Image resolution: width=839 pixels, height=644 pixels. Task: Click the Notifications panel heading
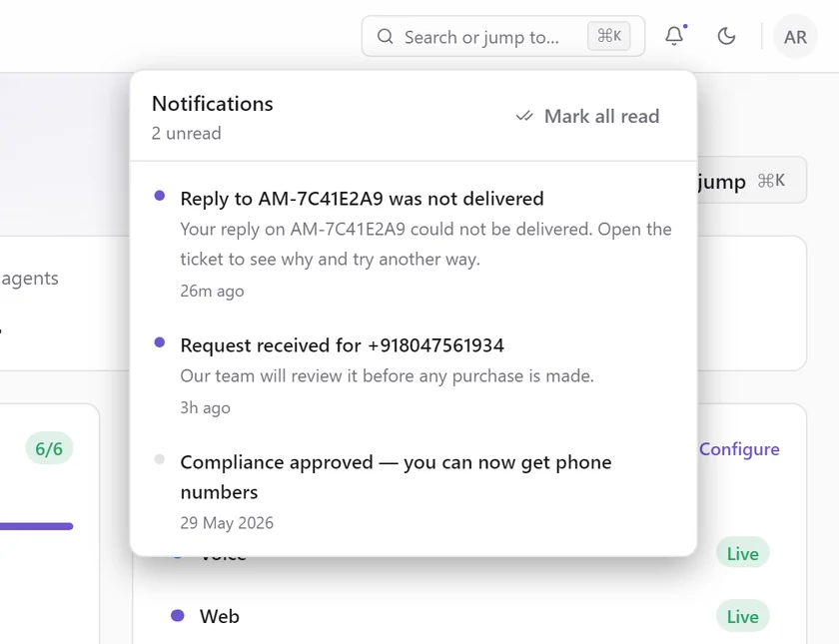[x=213, y=104]
